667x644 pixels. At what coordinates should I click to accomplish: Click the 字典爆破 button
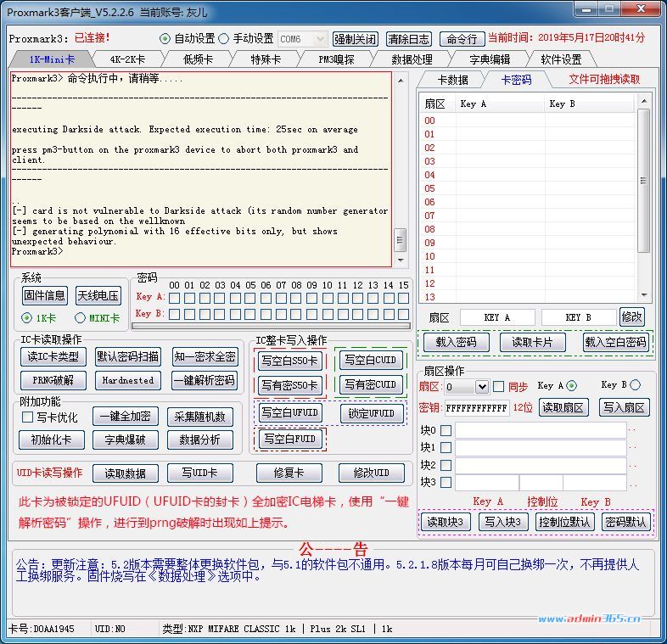pos(126,440)
